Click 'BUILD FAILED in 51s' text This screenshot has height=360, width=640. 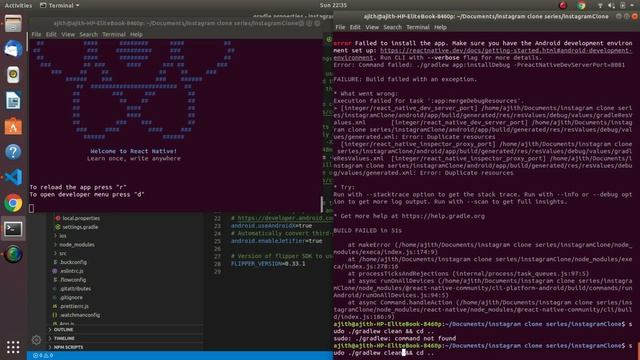[x=367, y=231]
